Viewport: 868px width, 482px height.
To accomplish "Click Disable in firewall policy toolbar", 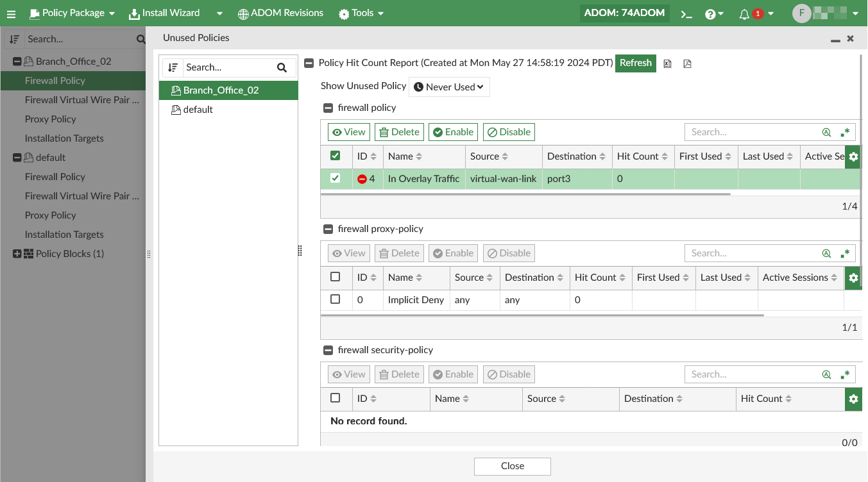I will point(509,132).
